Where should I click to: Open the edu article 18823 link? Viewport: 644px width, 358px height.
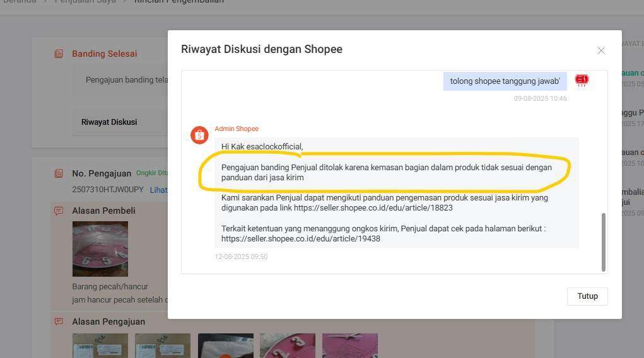coord(373,208)
